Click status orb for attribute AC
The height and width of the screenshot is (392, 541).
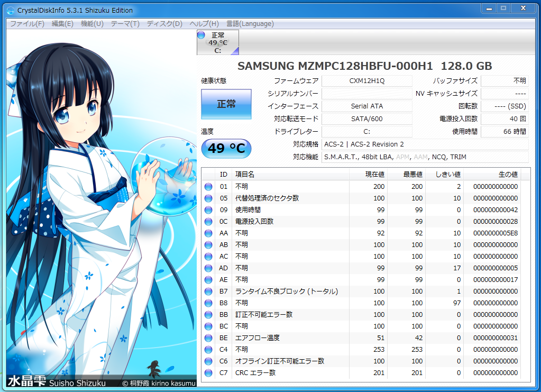point(208,257)
